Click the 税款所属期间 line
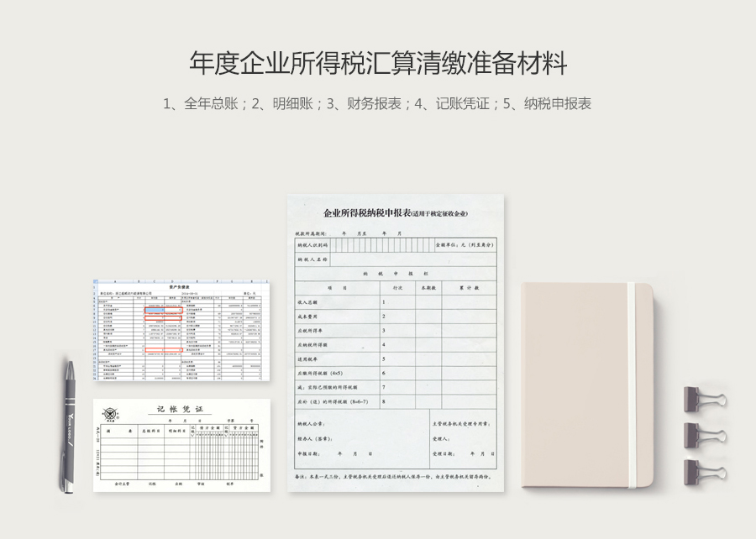Viewport: 756px width, 539px height. (x=348, y=233)
